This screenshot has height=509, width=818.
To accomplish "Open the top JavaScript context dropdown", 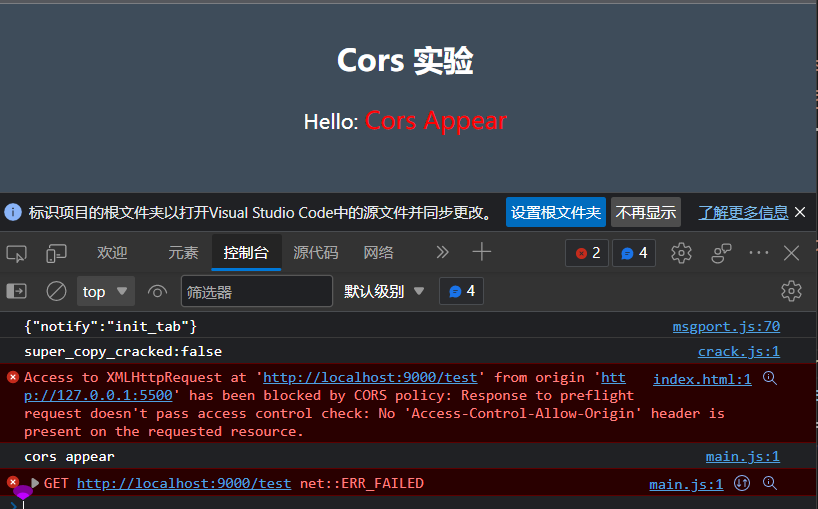I will pyautogui.click(x=105, y=292).
